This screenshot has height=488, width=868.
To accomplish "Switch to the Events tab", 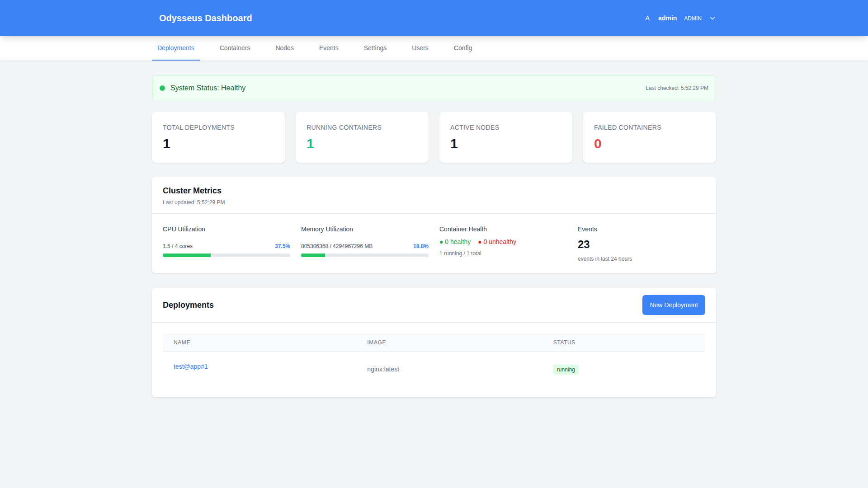I will pyautogui.click(x=328, y=48).
